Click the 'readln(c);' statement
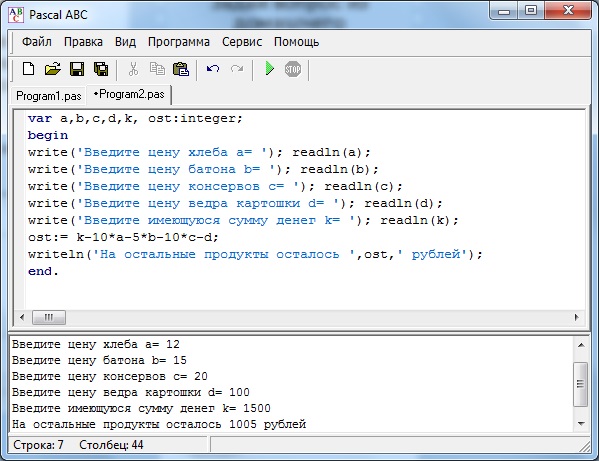The width and height of the screenshot is (599, 461). point(363,186)
